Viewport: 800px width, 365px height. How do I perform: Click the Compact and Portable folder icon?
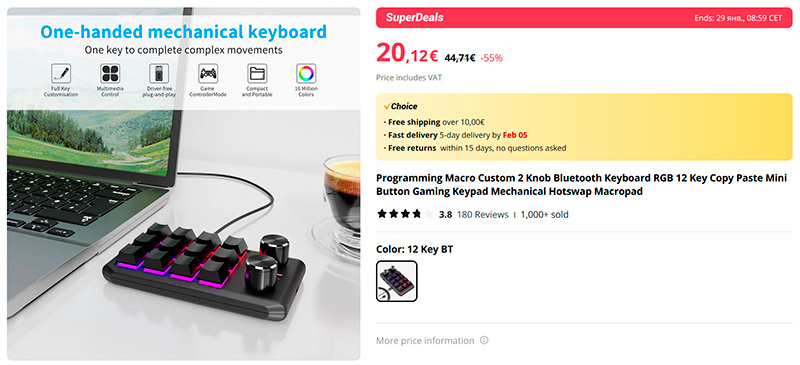tap(257, 74)
